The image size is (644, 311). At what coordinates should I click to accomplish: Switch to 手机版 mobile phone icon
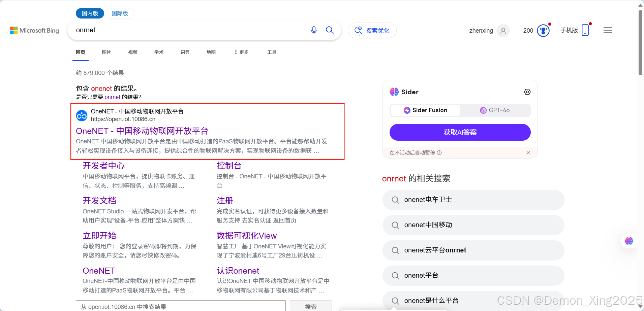click(x=585, y=30)
